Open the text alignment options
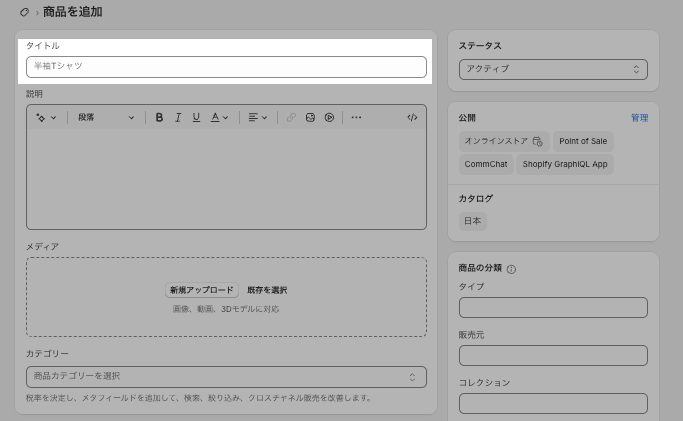The width and height of the screenshot is (683, 421). [257, 118]
